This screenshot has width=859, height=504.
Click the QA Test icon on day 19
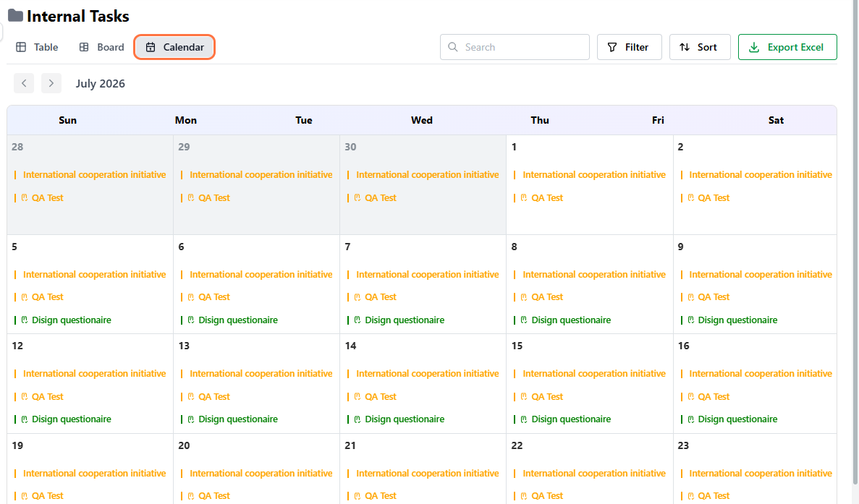coord(24,496)
